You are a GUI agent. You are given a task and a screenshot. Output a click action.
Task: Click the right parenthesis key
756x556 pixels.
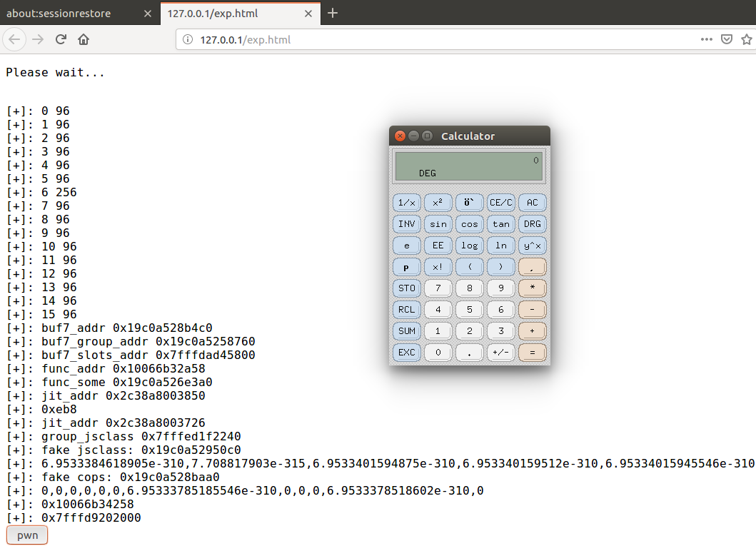501,267
